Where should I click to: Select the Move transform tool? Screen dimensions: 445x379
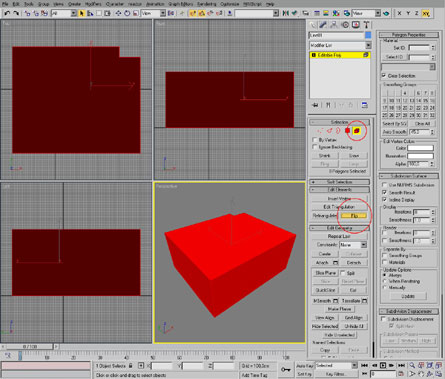coord(118,13)
